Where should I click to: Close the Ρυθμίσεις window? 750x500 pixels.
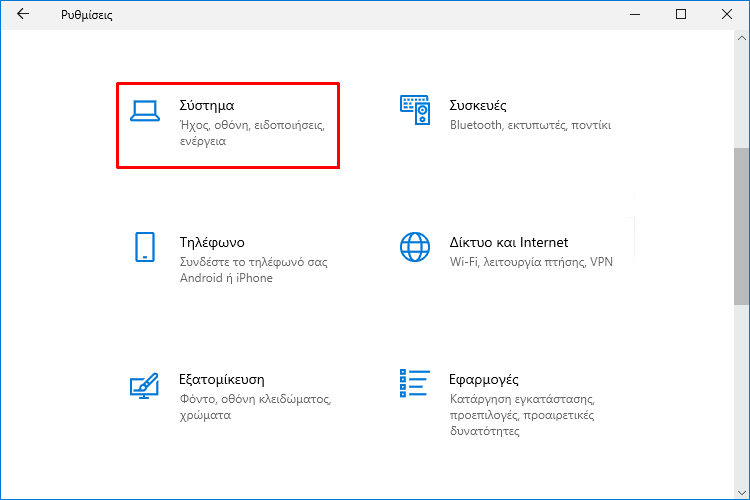pos(727,14)
